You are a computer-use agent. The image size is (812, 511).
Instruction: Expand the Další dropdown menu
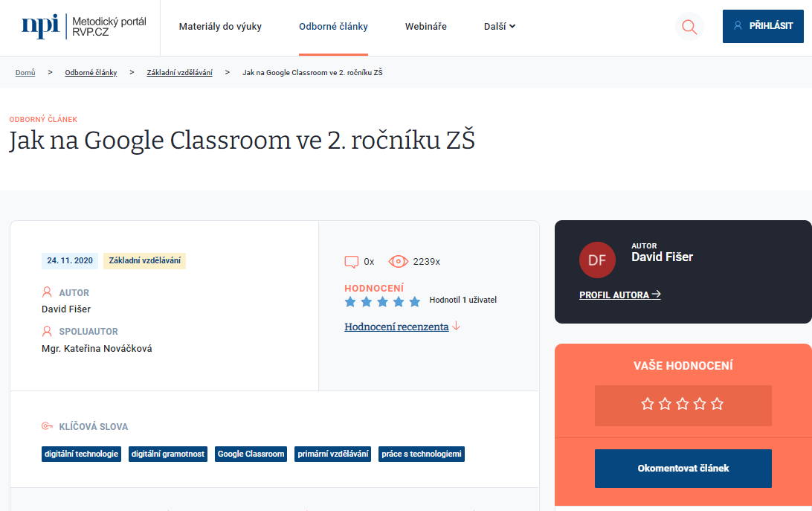pyautogui.click(x=499, y=27)
